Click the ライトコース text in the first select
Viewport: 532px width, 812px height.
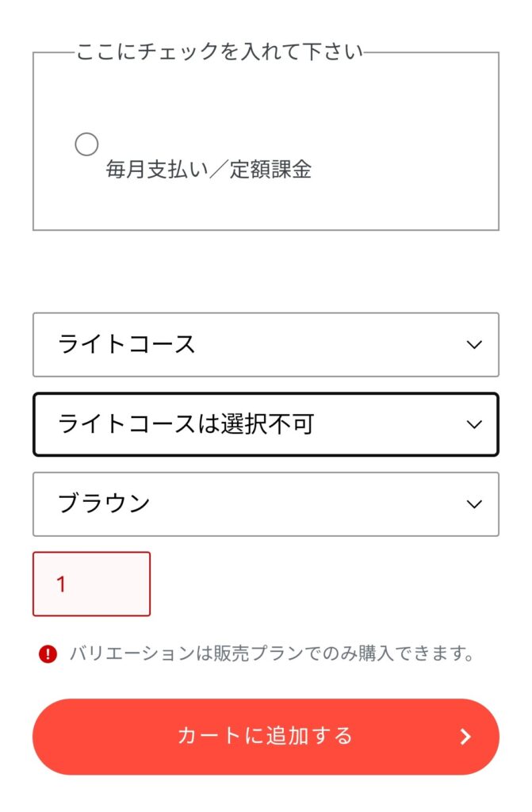(126, 344)
